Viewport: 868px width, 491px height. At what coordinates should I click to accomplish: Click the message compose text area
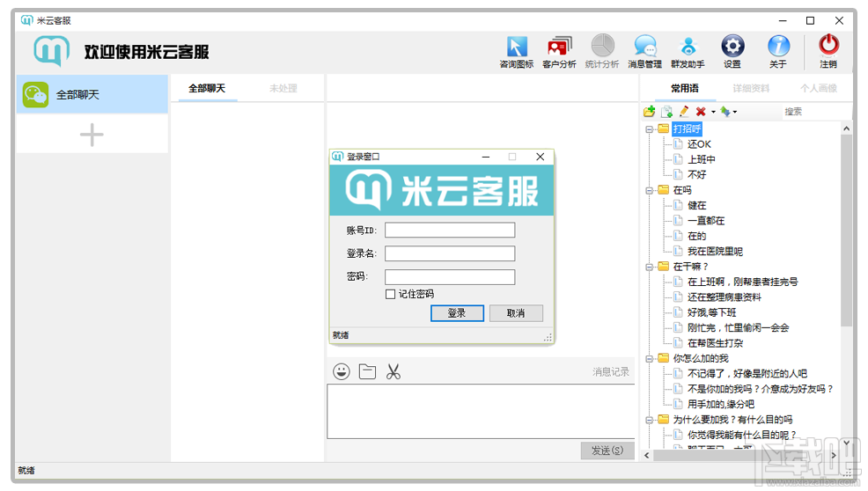481,411
